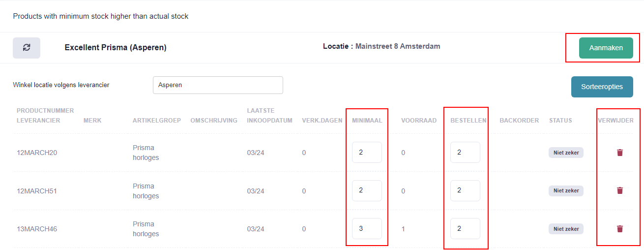Delete the 12MARCH51 row with trash icon

(619, 190)
